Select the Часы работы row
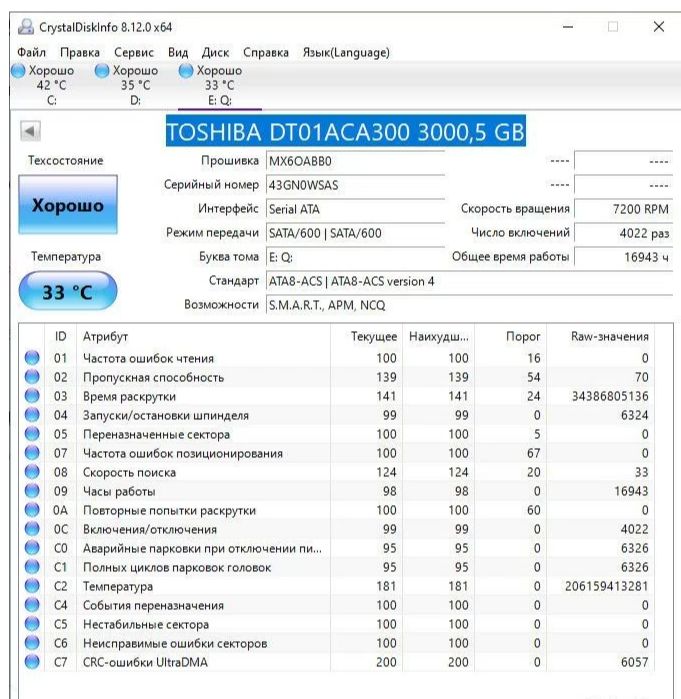This screenshot has width=681, height=699. tap(336, 491)
